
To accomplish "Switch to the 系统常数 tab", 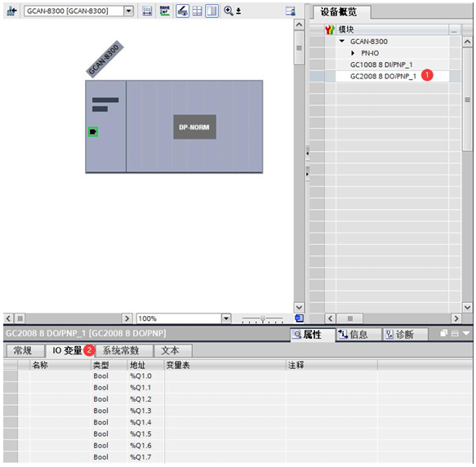I will 121,351.
